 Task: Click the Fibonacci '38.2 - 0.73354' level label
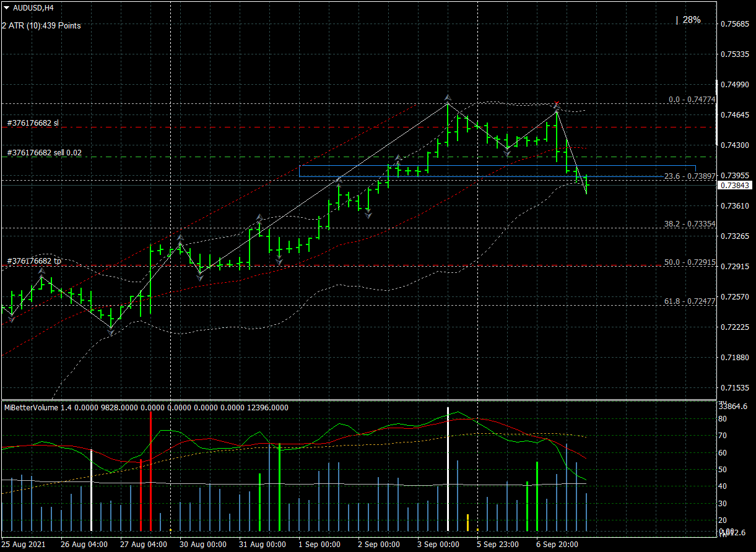point(690,224)
